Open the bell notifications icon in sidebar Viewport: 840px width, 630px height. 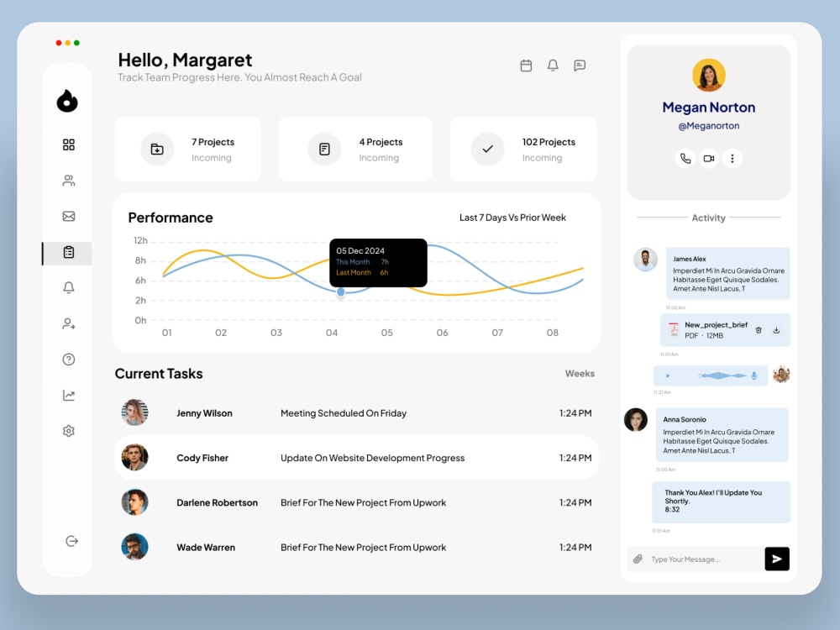[x=69, y=287]
